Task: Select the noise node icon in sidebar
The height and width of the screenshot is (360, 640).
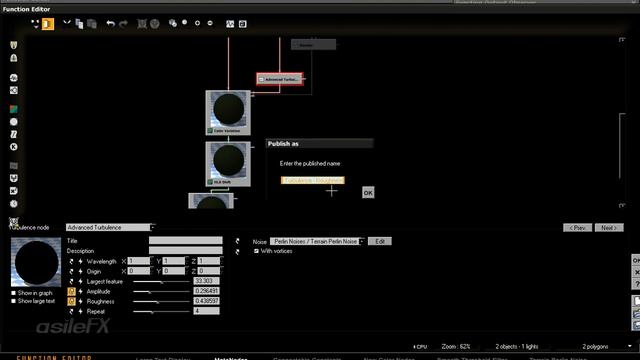Action: click(13, 78)
